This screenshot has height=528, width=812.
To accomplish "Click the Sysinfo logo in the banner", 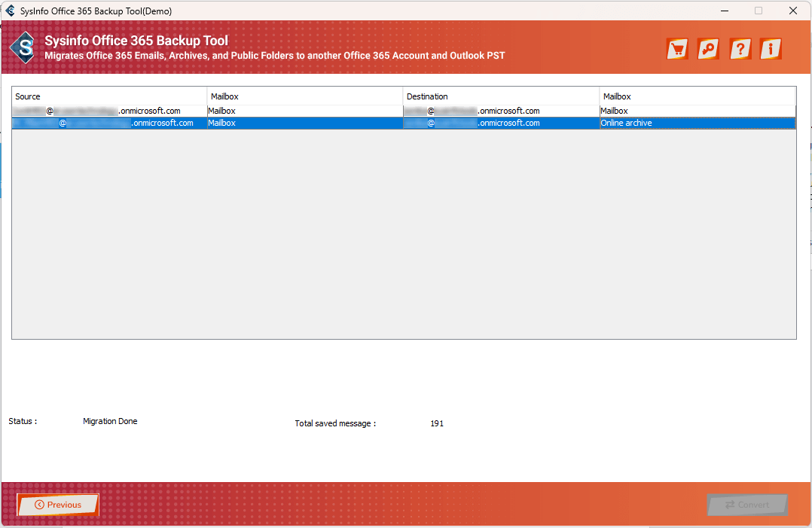I will (x=23, y=47).
